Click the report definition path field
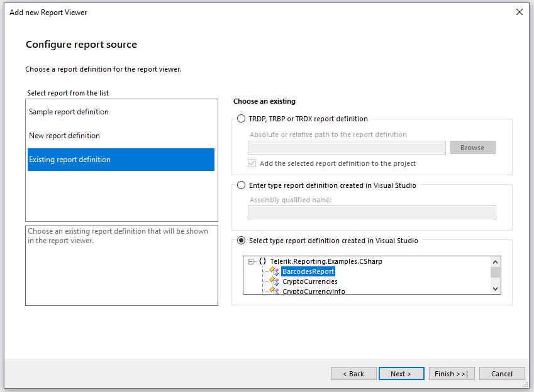Screen dimensions: 534x392 coord(347,147)
